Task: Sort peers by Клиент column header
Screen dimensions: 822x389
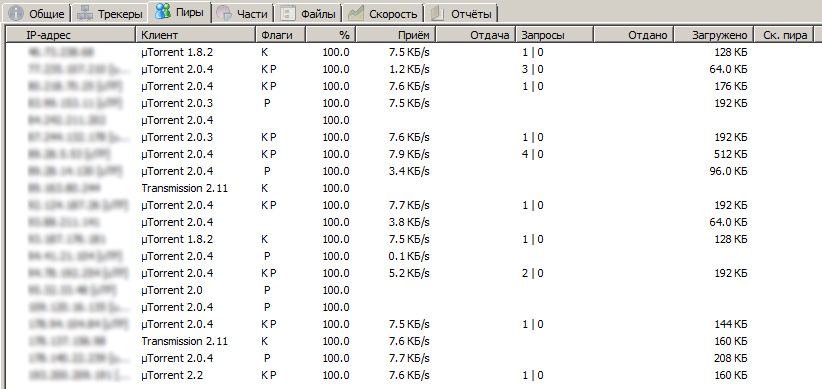Action: pyautogui.click(x=196, y=35)
